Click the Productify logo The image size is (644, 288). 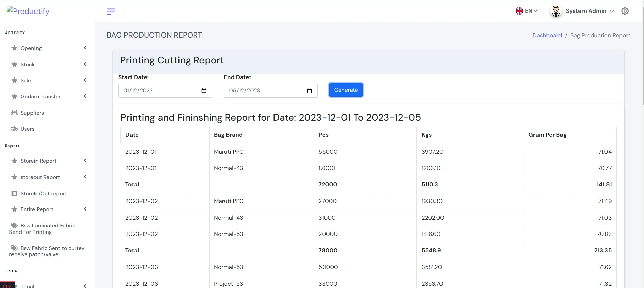(28, 11)
